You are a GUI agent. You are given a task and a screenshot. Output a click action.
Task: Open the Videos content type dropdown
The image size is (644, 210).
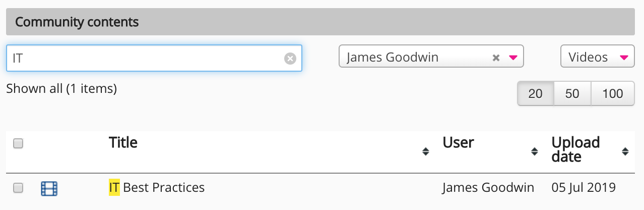[597, 57]
